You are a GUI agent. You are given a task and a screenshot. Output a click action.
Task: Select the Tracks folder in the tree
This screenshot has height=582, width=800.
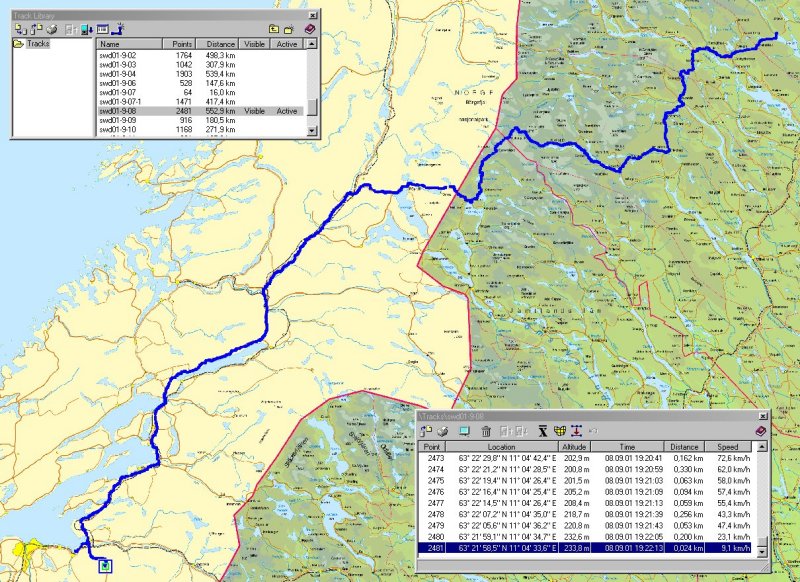coord(38,45)
